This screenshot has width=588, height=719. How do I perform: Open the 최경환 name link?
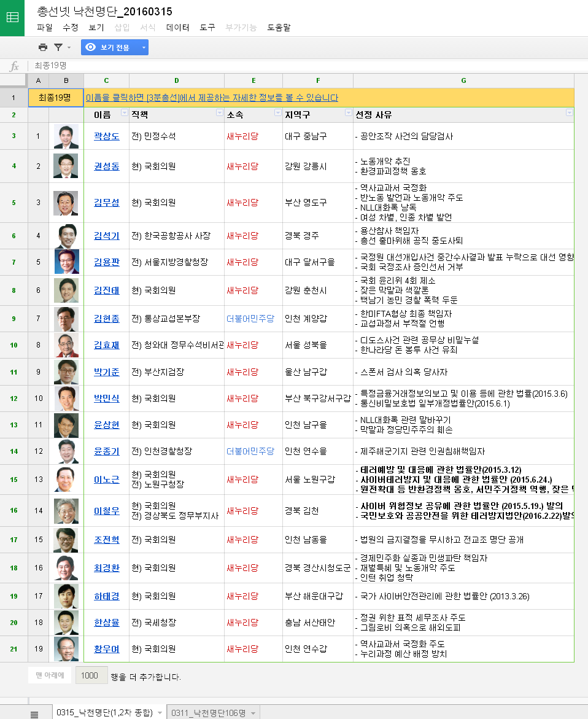[107, 568]
